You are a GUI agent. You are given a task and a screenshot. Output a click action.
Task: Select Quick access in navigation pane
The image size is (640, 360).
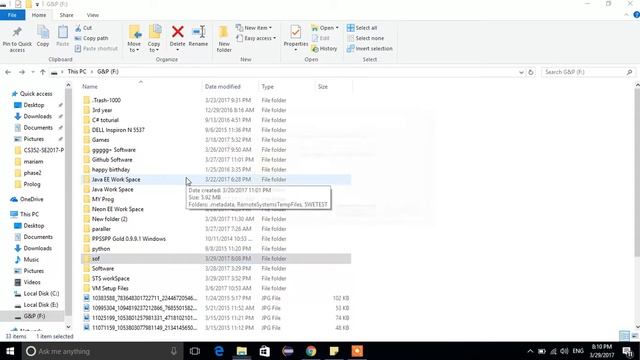pos(36,94)
